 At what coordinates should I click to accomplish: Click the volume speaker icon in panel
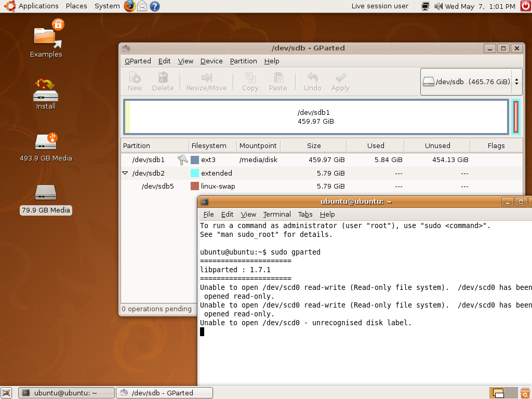(x=438, y=6)
